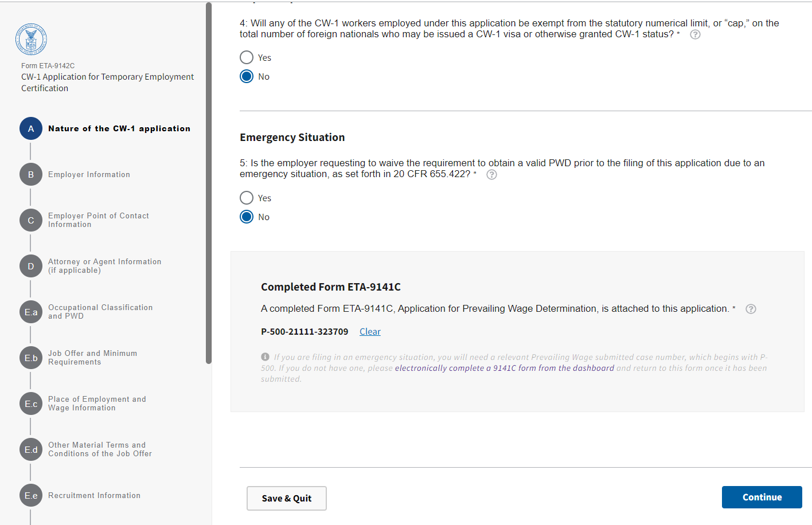Open Recruitment Information section
The height and width of the screenshot is (525, 812).
94,496
